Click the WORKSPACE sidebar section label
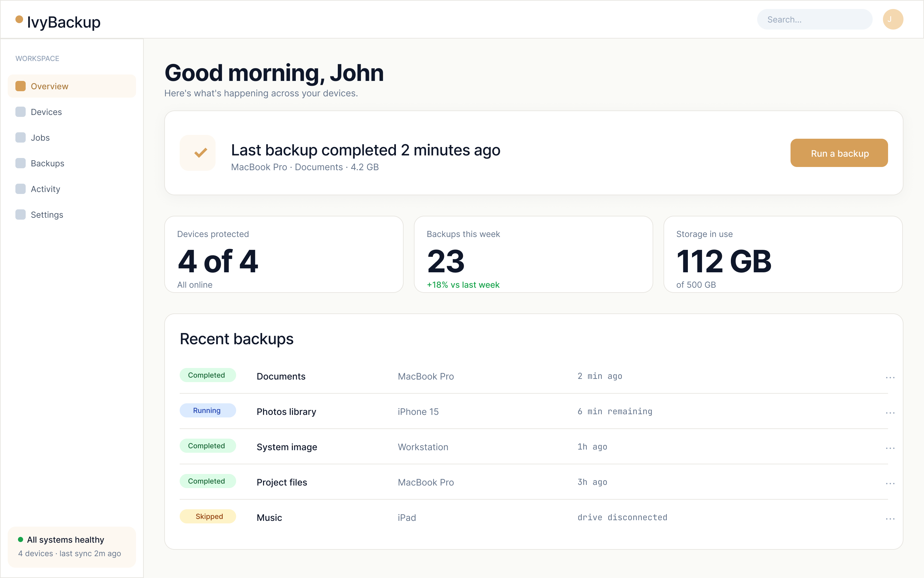 pyautogui.click(x=38, y=58)
